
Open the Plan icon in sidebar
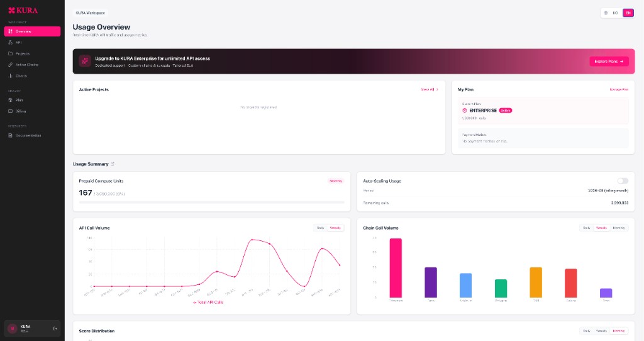(x=10, y=100)
